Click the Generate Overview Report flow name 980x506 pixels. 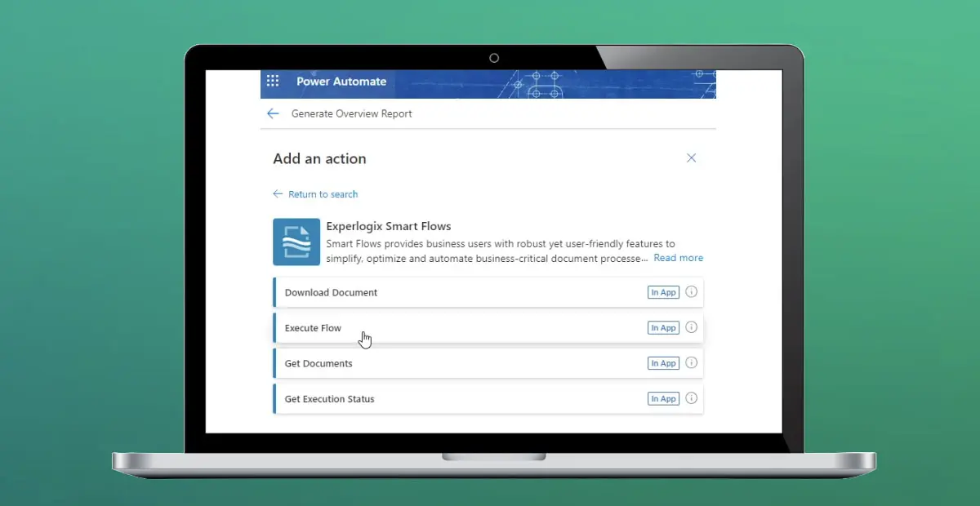coord(351,113)
